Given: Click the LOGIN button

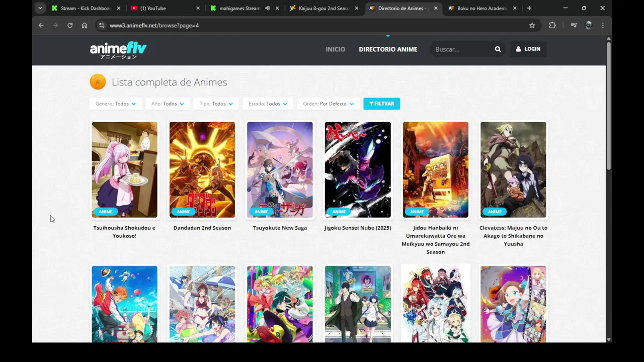Looking at the screenshot, I should click(x=528, y=49).
